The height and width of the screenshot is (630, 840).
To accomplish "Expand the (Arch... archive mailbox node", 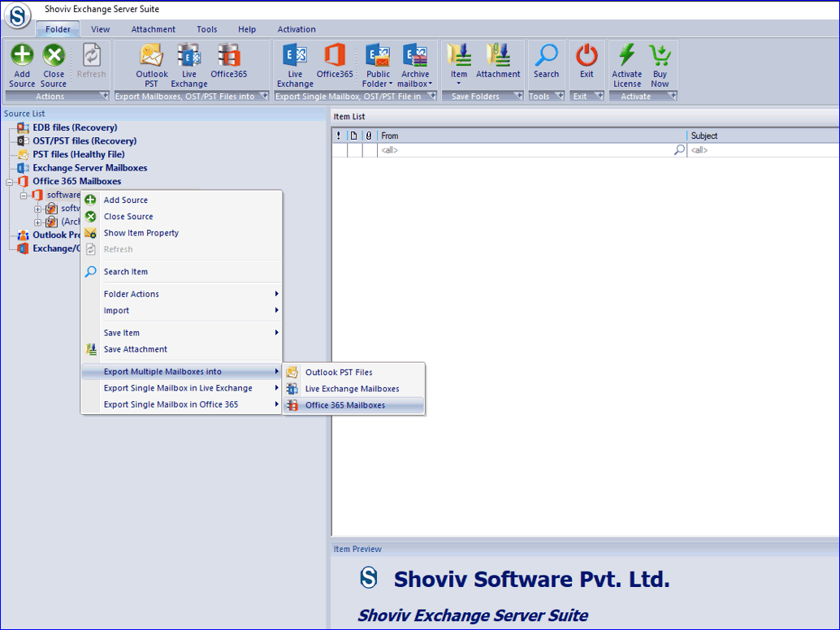I will [x=37, y=222].
